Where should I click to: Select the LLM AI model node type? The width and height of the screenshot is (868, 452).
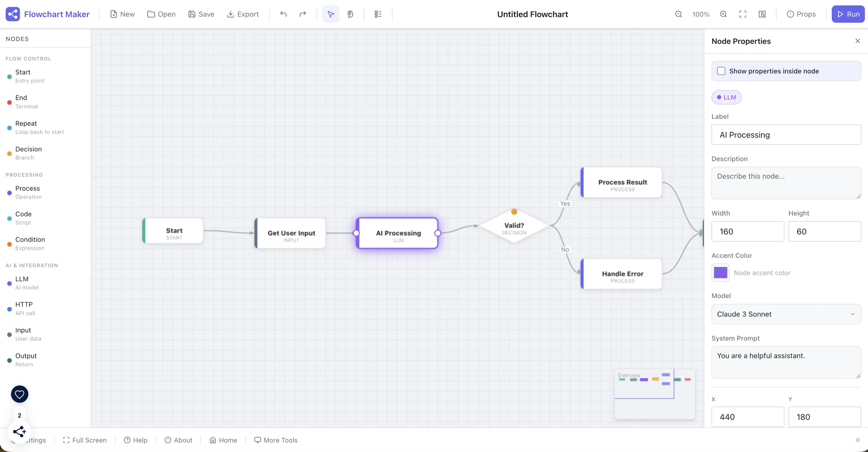[x=45, y=283]
